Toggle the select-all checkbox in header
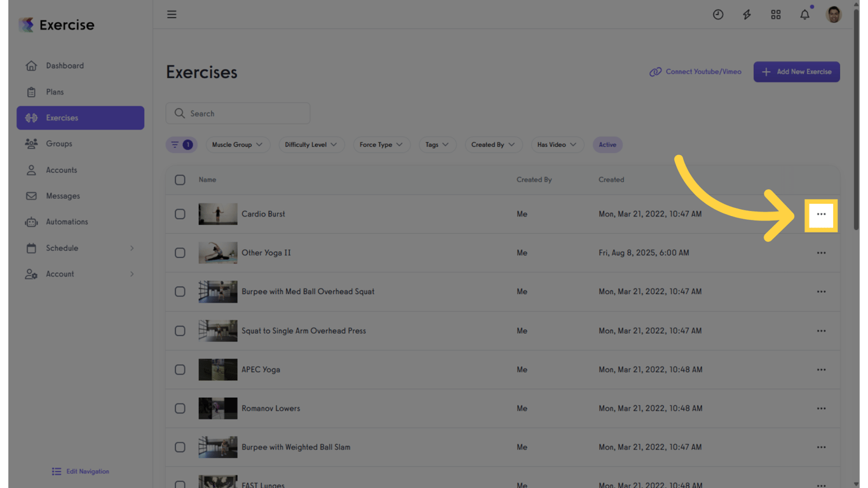868x488 pixels. click(180, 180)
